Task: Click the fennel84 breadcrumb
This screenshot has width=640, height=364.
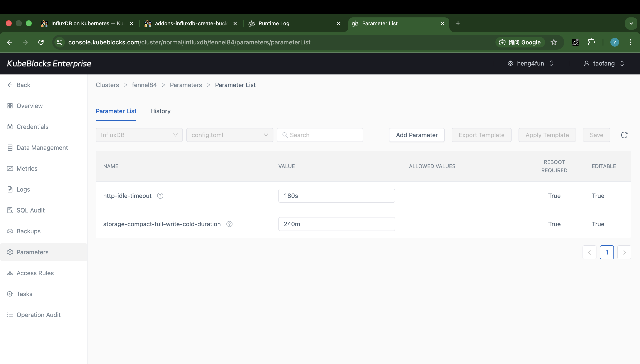Action: coord(144,85)
